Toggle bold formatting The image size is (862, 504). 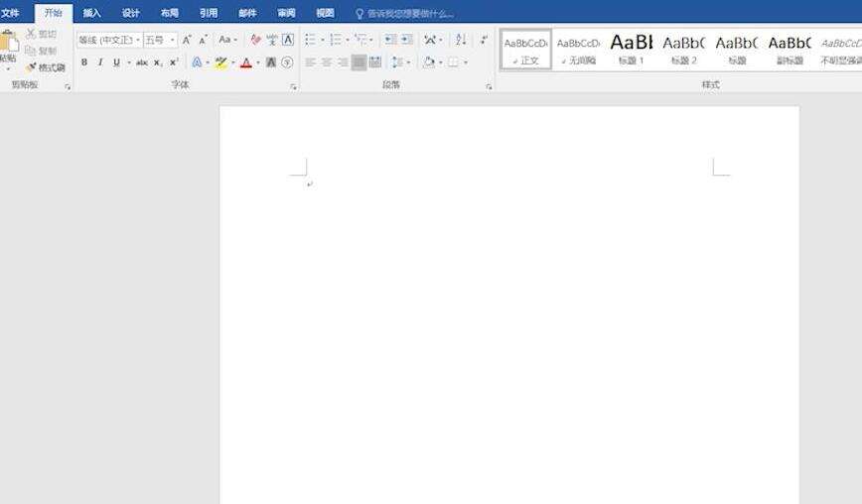coord(84,63)
